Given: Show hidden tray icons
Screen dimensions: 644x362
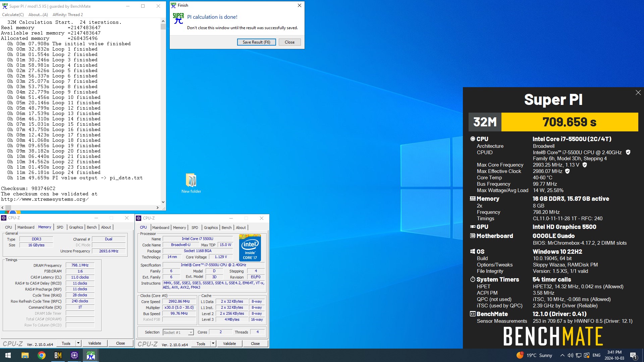Looking at the screenshot, I should [x=562, y=355].
